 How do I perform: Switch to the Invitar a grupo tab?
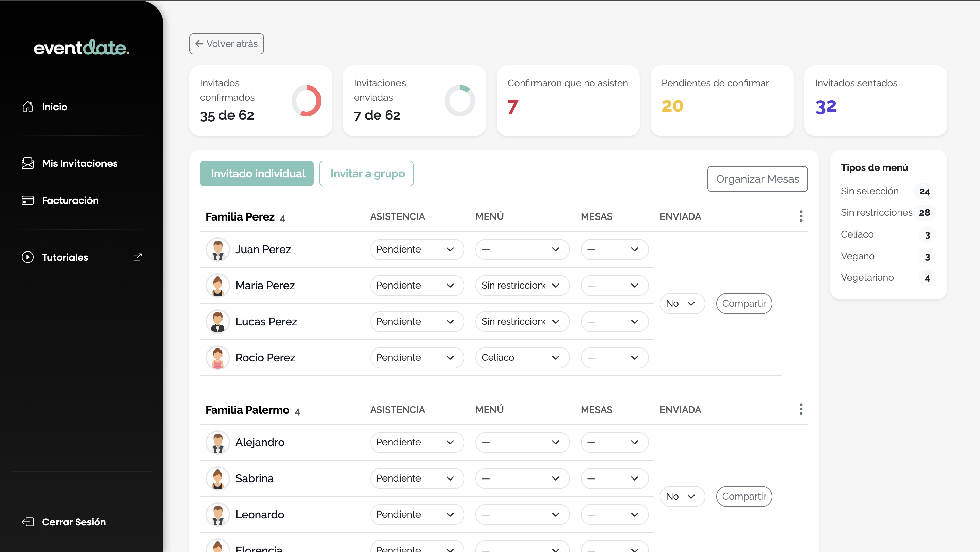pos(366,174)
